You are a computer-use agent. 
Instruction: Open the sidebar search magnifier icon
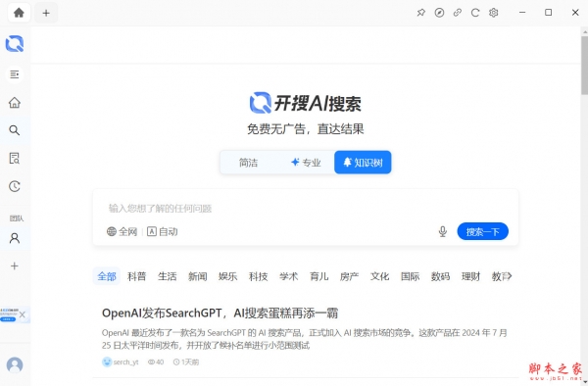pos(15,130)
